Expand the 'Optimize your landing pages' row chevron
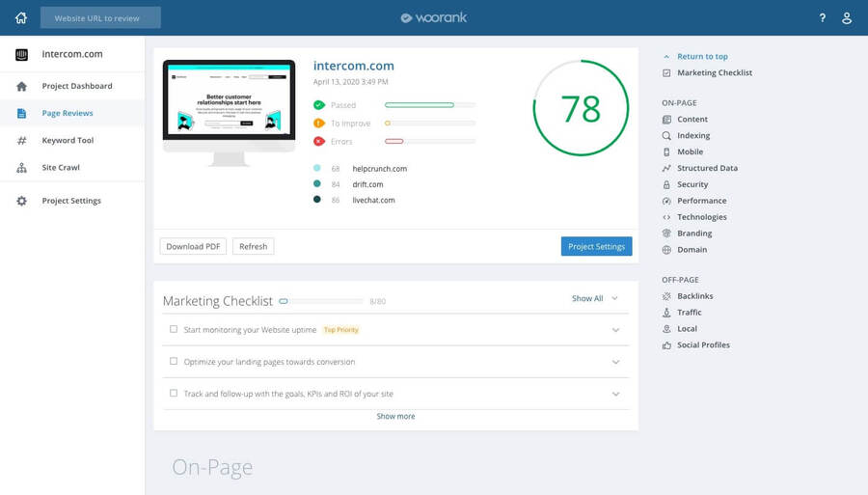 (615, 362)
